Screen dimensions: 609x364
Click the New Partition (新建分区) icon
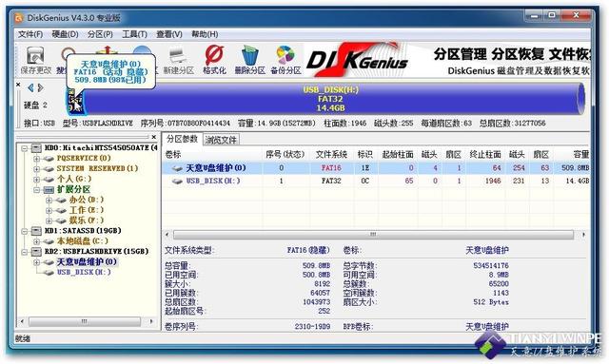(x=178, y=60)
